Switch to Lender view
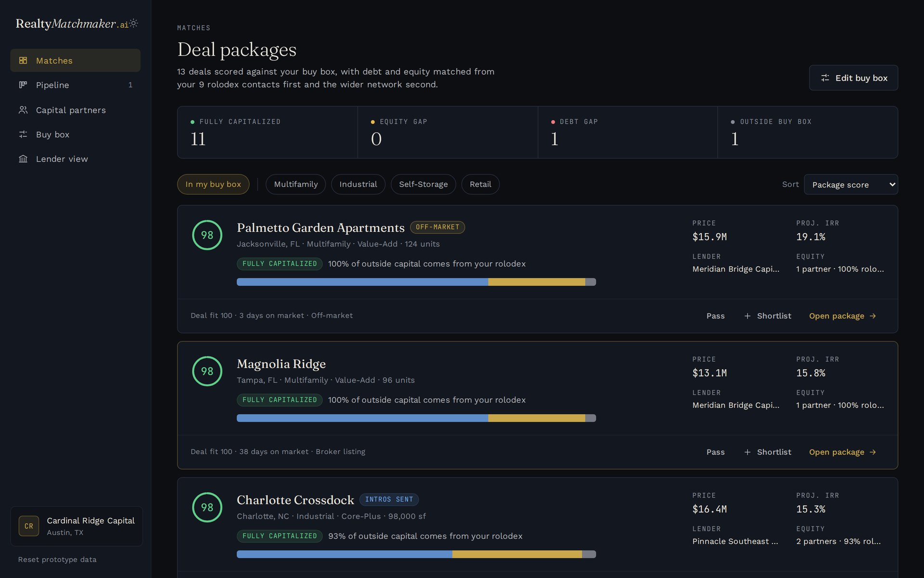 [x=76, y=159]
